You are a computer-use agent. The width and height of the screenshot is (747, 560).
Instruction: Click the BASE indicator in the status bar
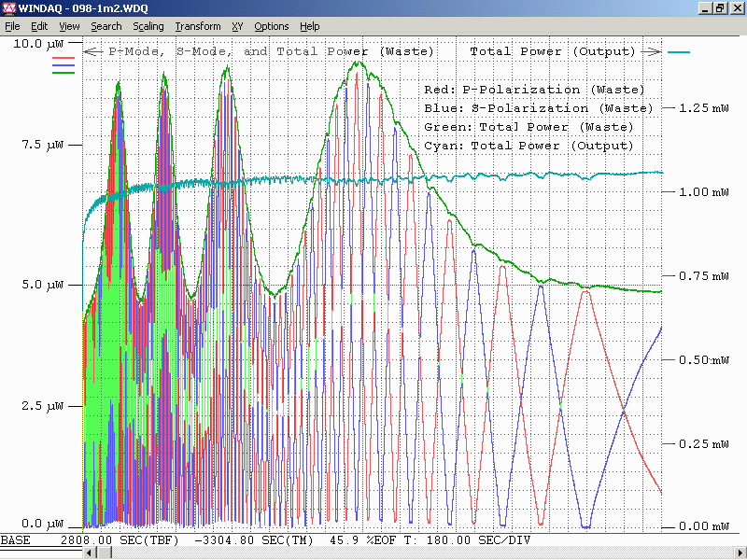pyautogui.click(x=15, y=540)
